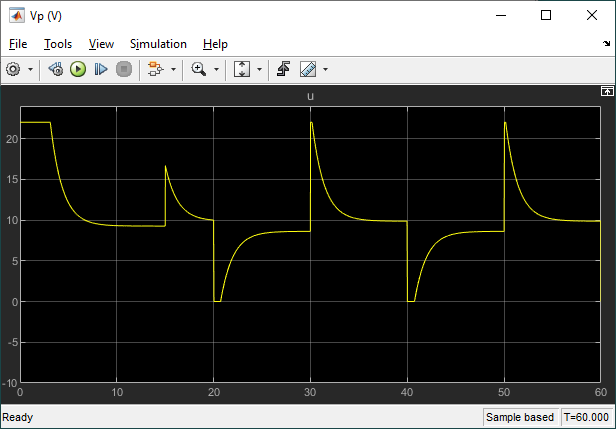Open the measurements dropdown arrow
Screen dimensions: 616x429
coord(325,69)
